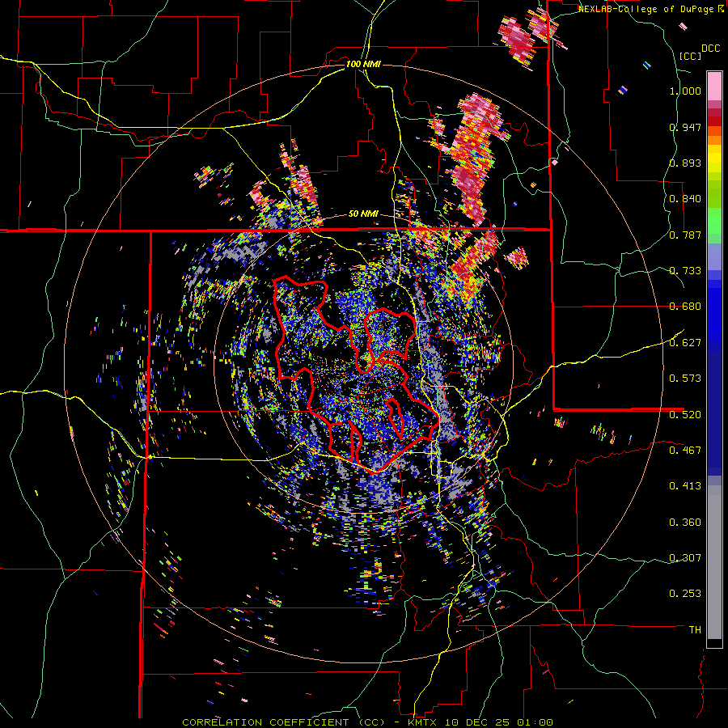Click the 0.520 value on the legend
The image size is (728, 728).
[x=685, y=414]
